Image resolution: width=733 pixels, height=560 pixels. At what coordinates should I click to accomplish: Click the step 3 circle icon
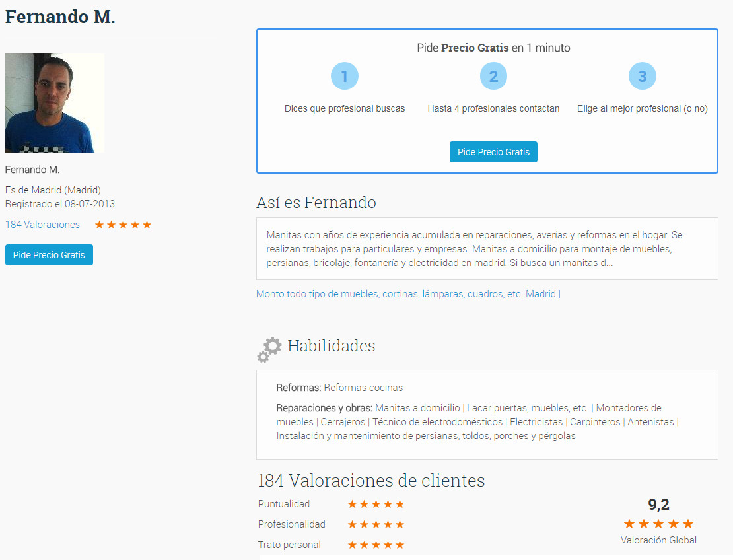click(643, 76)
